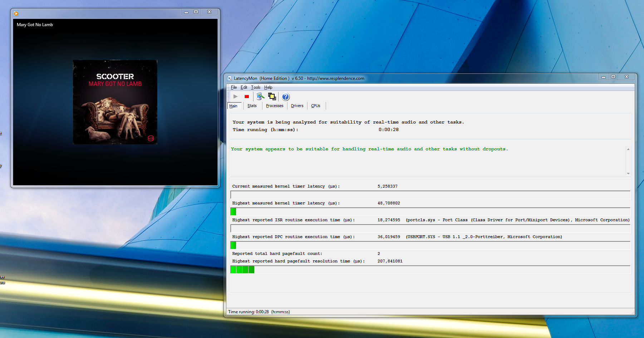Click the computer-with-pen toolbar icon
The image size is (644, 338).
tap(260, 97)
